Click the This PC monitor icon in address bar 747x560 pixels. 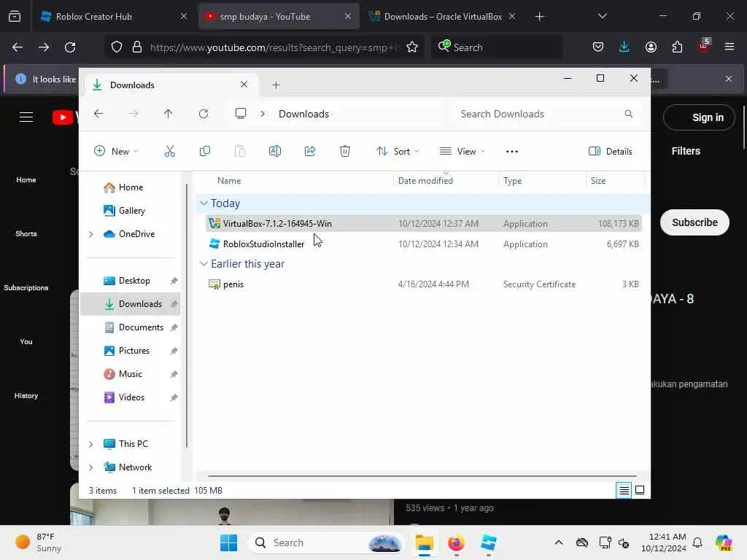241,113
